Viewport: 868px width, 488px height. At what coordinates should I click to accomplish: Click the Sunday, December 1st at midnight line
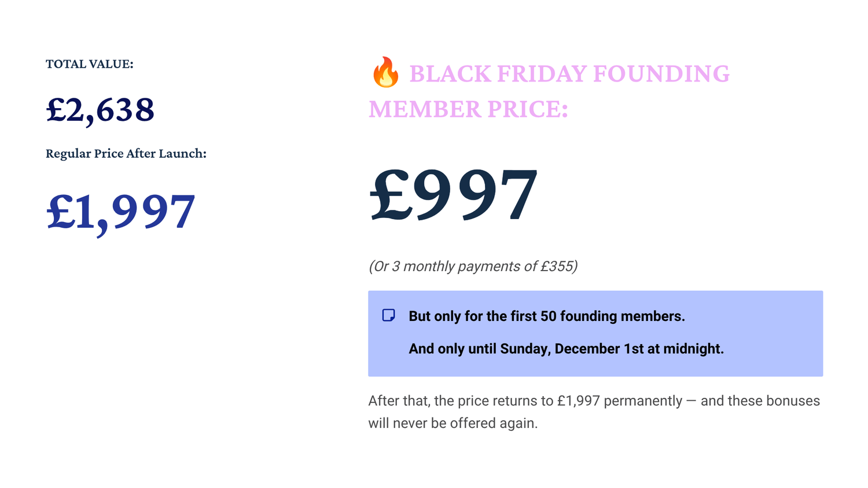(x=567, y=349)
